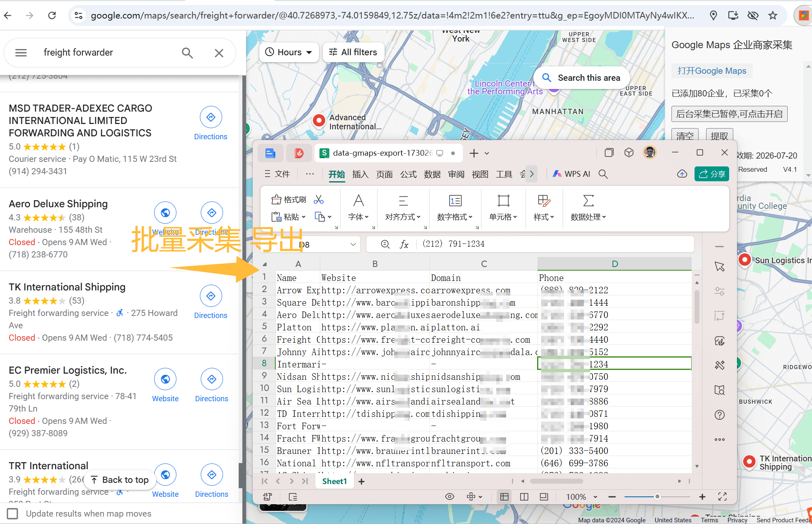The height and width of the screenshot is (524, 812).
Task: Open All filters on the map
Action: pyautogui.click(x=353, y=52)
